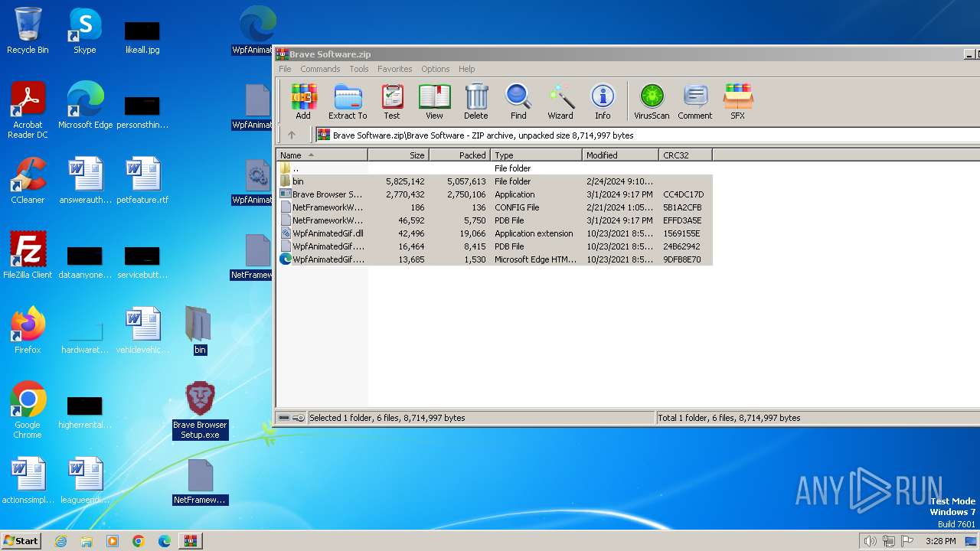
Task: Select the FileZilla Client desktop icon
Action: click(x=28, y=256)
